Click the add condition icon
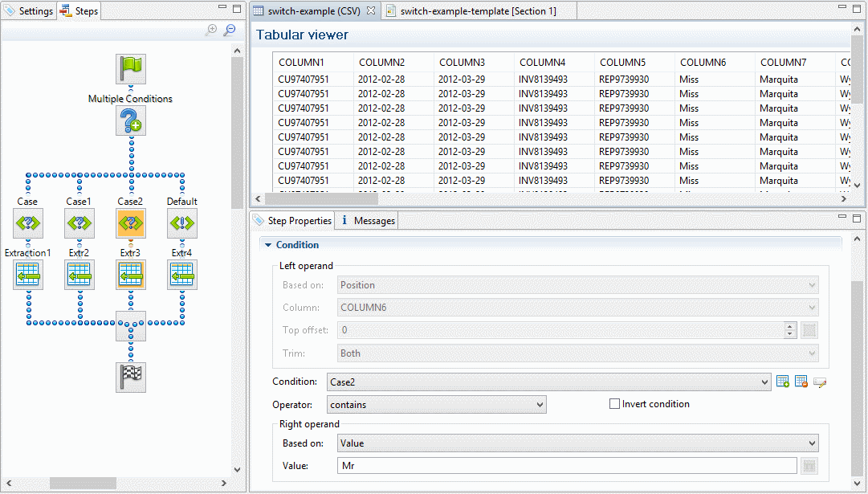This screenshot has width=868, height=494. [783, 382]
